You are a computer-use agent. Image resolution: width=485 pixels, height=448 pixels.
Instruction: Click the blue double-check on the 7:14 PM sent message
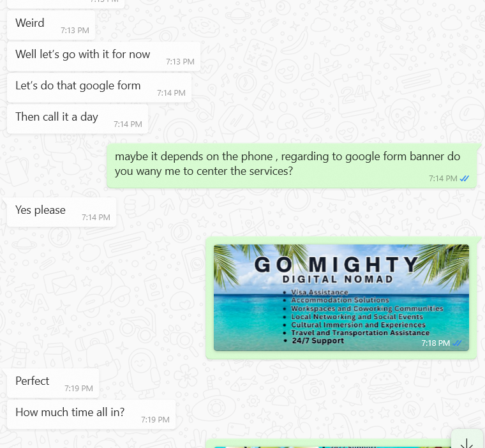click(465, 179)
